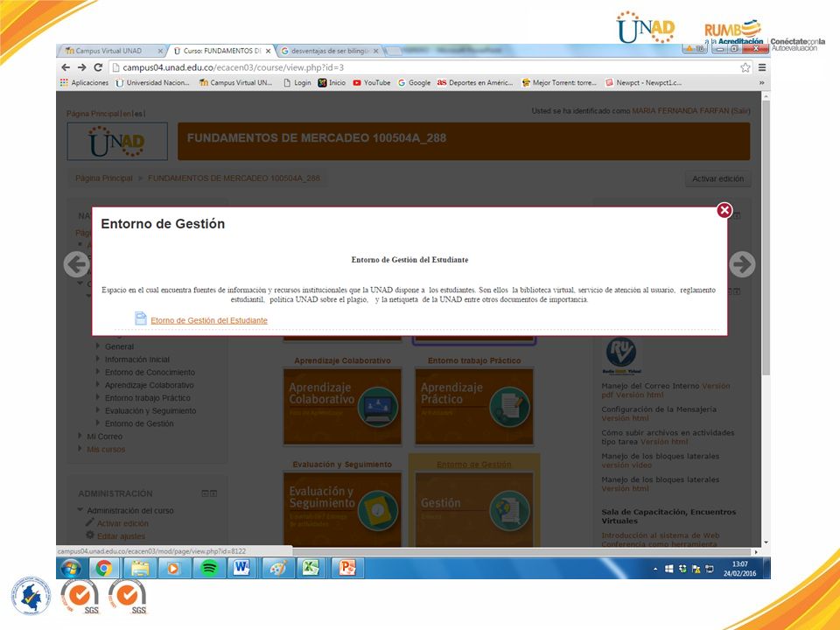Viewport: 840px width, 630px height.
Task: Open Inicio bookmark
Action: (x=332, y=82)
